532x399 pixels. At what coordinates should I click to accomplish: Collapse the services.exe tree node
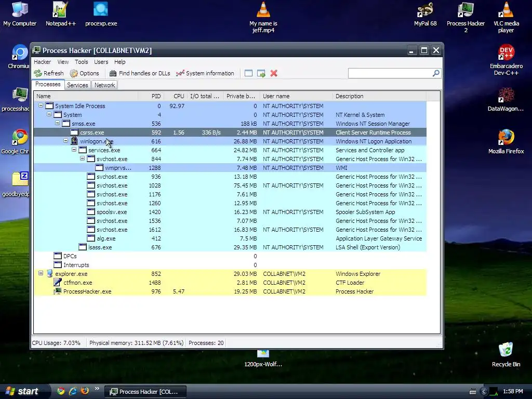[x=74, y=150]
